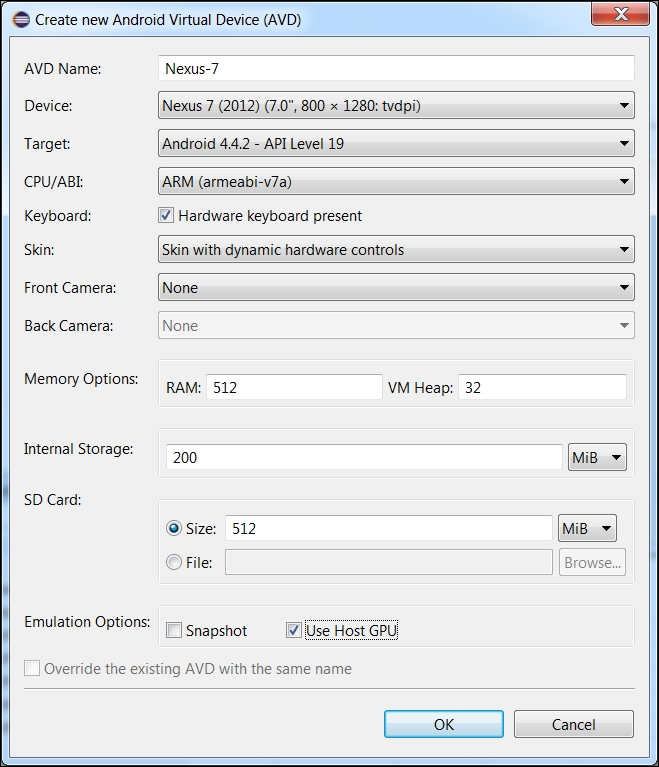The height and width of the screenshot is (767, 659).
Task: Open the CPU/ABI combo box
Action: 396,181
